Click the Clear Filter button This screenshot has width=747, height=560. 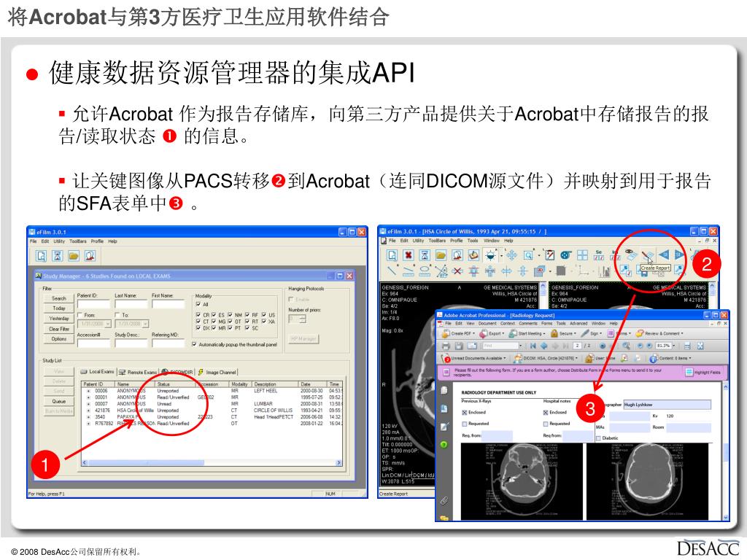pos(59,329)
